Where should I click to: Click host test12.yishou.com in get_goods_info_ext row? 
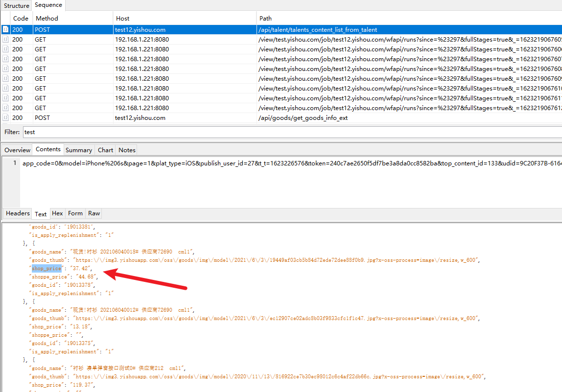(140, 117)
